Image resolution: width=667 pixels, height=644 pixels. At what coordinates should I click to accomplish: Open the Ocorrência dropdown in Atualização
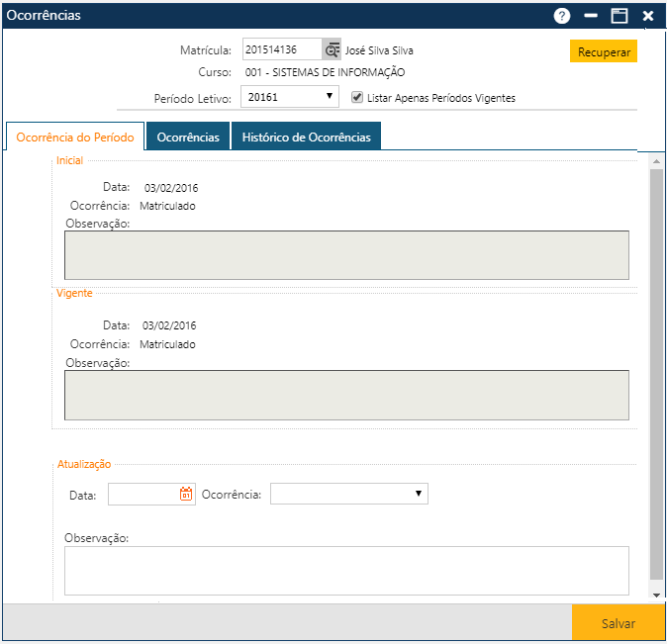(348, 494)
